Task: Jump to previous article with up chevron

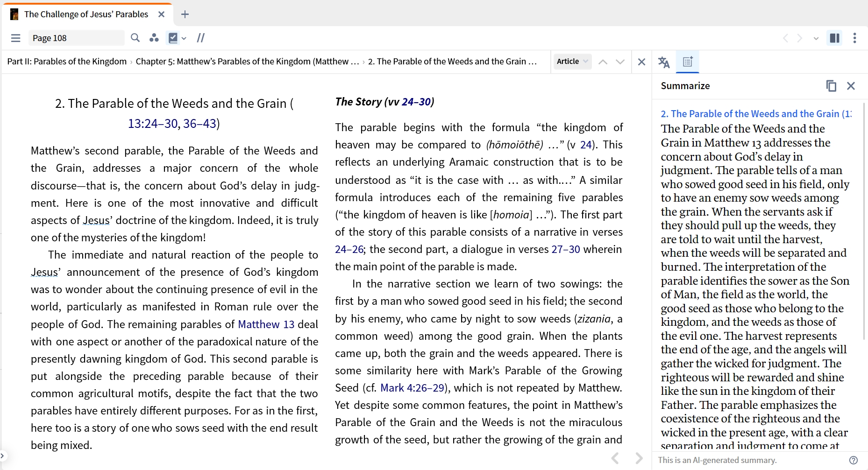Action: pos(603,62)
